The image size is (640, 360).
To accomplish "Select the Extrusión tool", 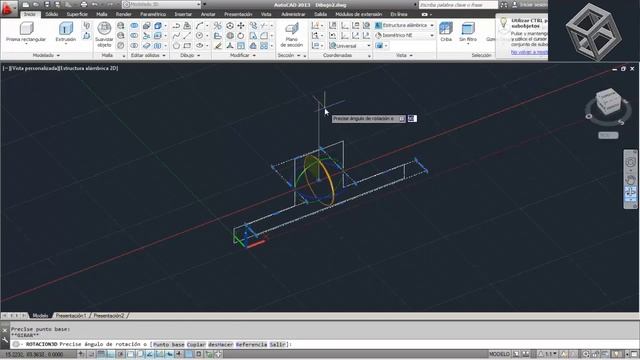I will [x=66, y=32].
